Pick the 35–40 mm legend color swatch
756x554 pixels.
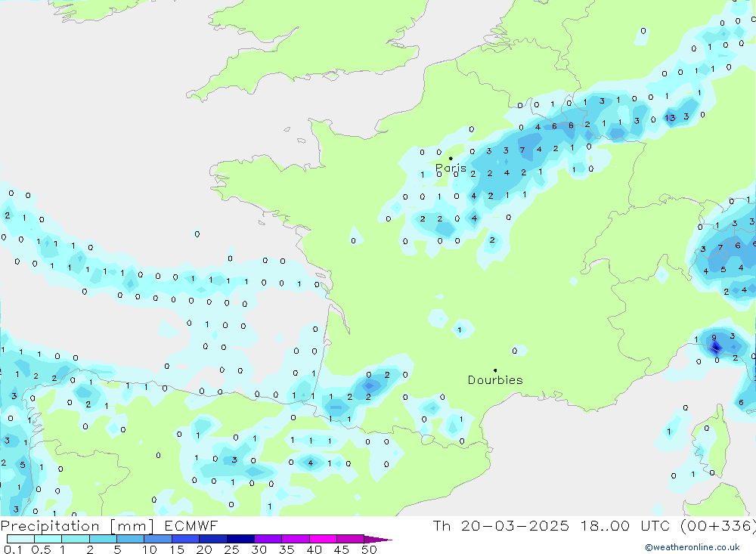(x=296, y=539)
